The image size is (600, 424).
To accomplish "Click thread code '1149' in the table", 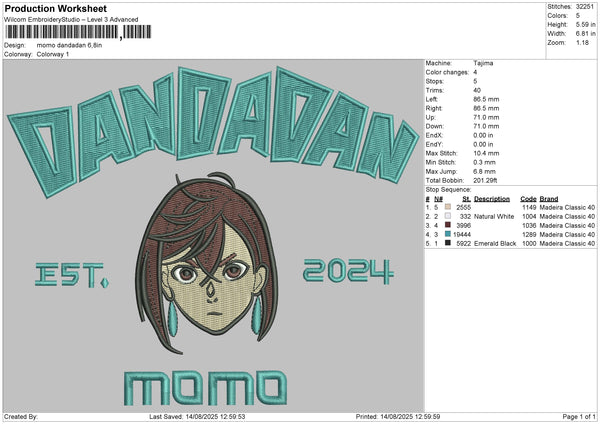I will click(x=529, y=207).
